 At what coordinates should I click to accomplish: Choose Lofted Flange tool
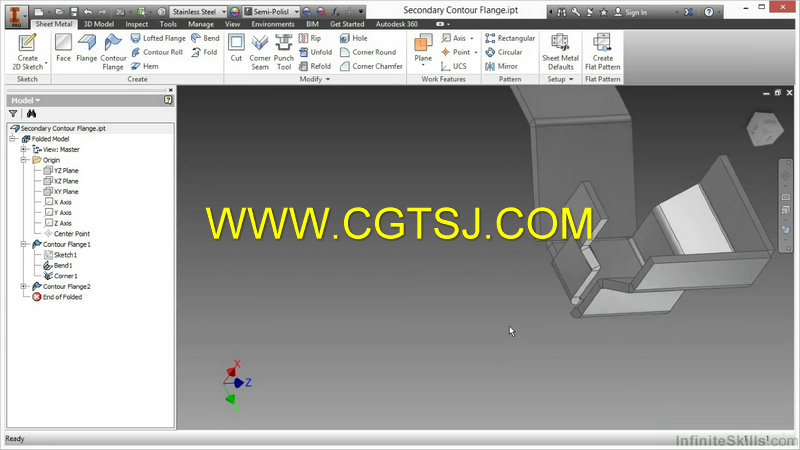tap(158, 38)
